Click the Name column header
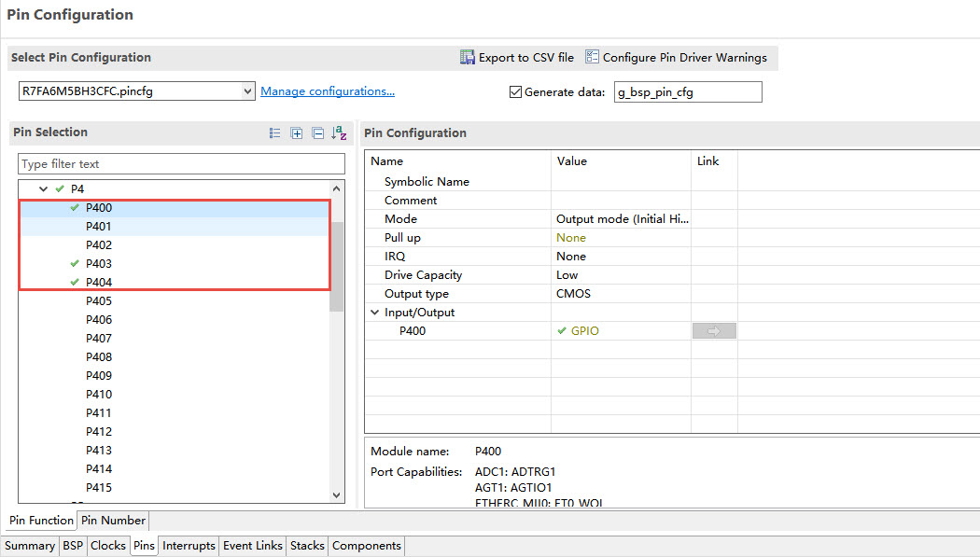Image resolution: width=980 pixels, height=557 pixels. coord(387,161)
